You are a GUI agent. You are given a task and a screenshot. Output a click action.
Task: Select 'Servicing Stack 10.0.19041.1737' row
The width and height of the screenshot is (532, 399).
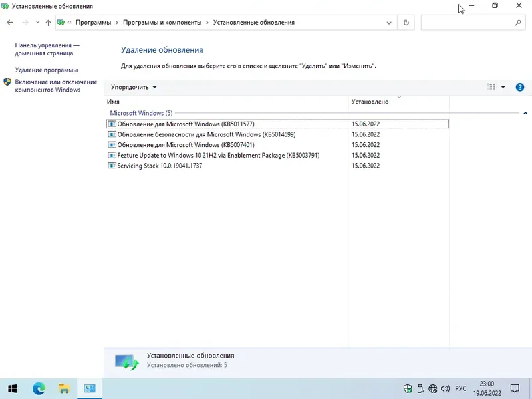(277, 166)
